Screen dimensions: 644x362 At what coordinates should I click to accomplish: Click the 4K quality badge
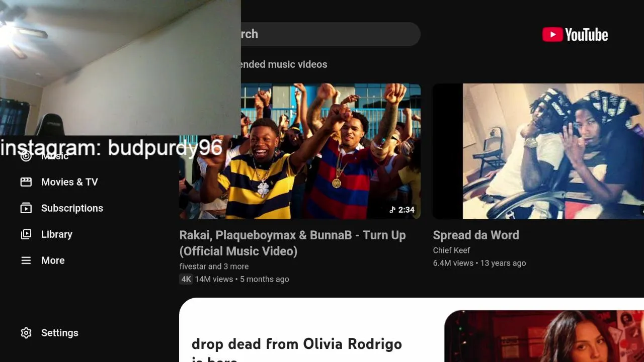[186, 279]
